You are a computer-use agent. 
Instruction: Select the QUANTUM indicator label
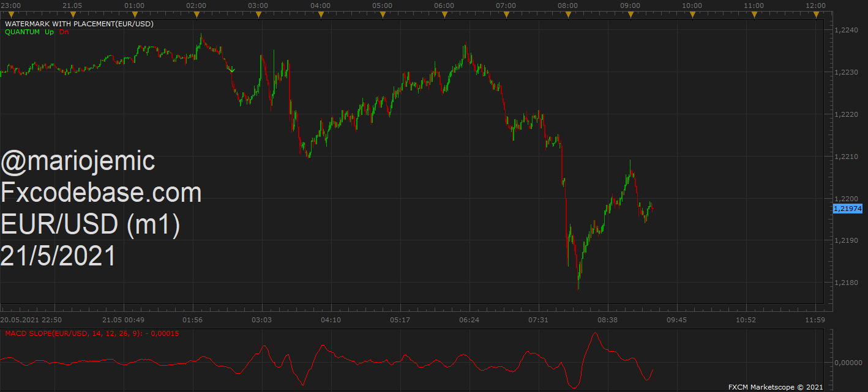22,32
